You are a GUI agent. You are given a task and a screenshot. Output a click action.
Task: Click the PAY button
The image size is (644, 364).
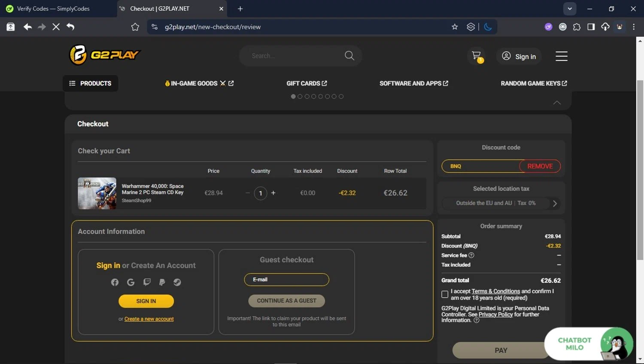pos(501,350)
